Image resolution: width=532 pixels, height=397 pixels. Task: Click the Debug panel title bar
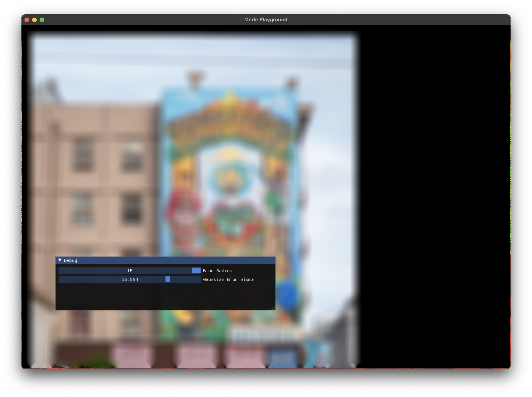click(x=165, y=260)
